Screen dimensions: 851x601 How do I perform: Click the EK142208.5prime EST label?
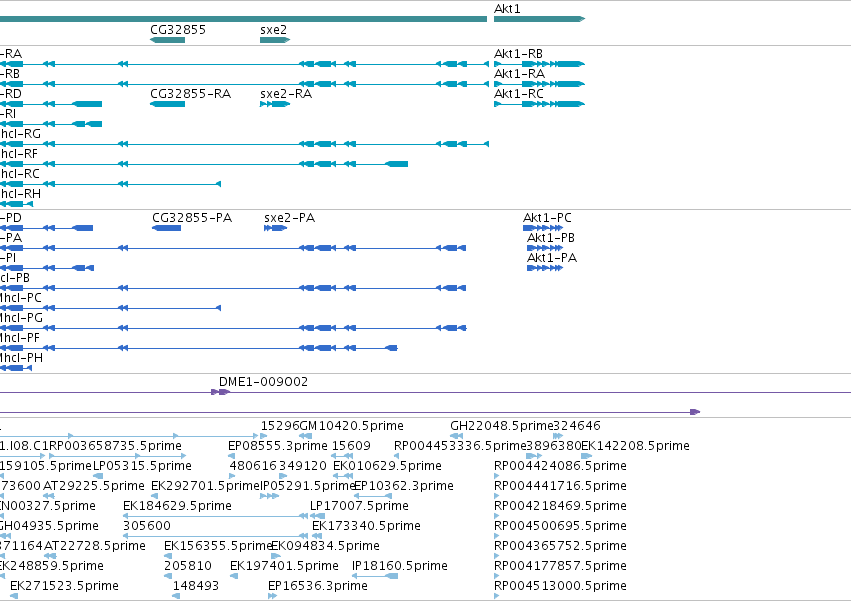tap(636, 446)
